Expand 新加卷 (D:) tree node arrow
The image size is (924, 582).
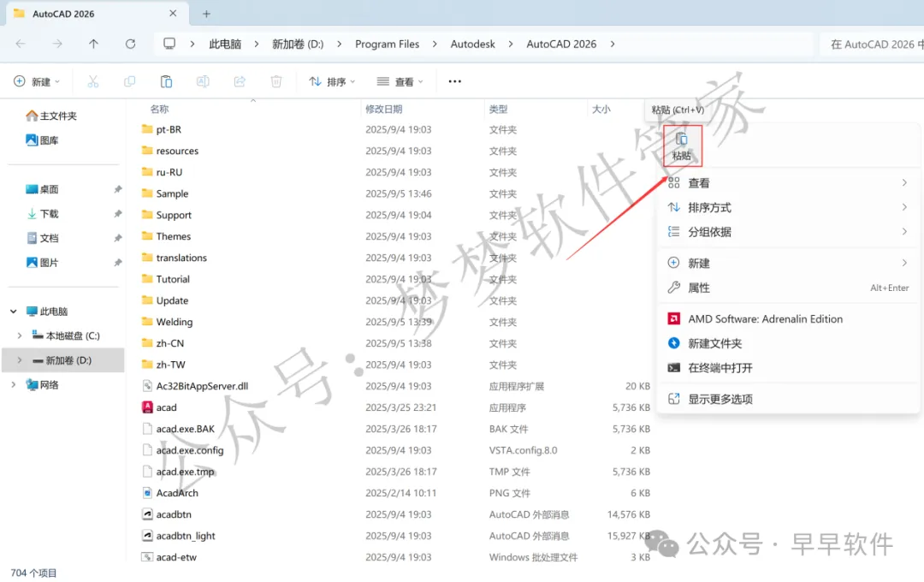(x=20, y=360)
